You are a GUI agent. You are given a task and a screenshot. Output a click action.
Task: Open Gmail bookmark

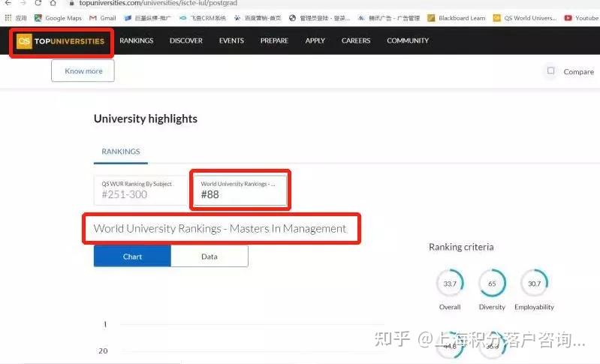coord(103,18)
